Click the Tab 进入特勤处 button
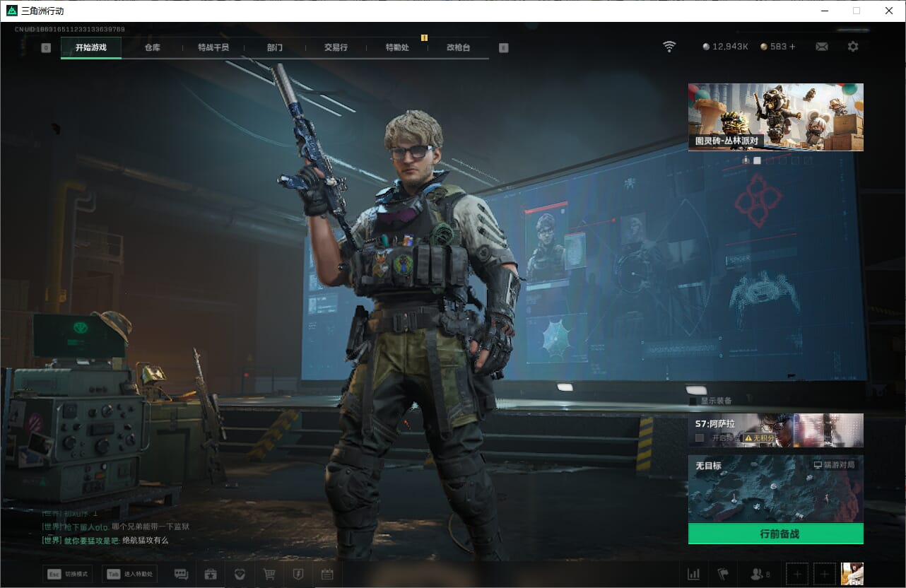 tap(129, 574)
